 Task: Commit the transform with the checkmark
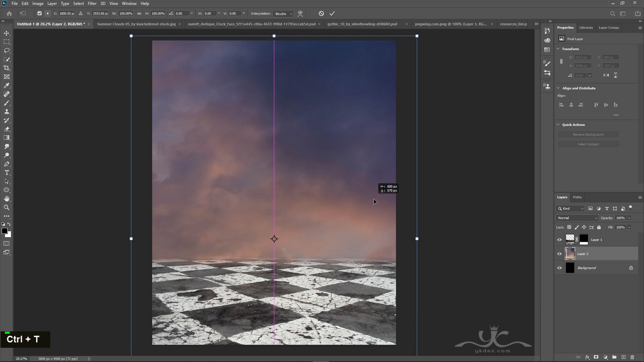click(332, 13)
